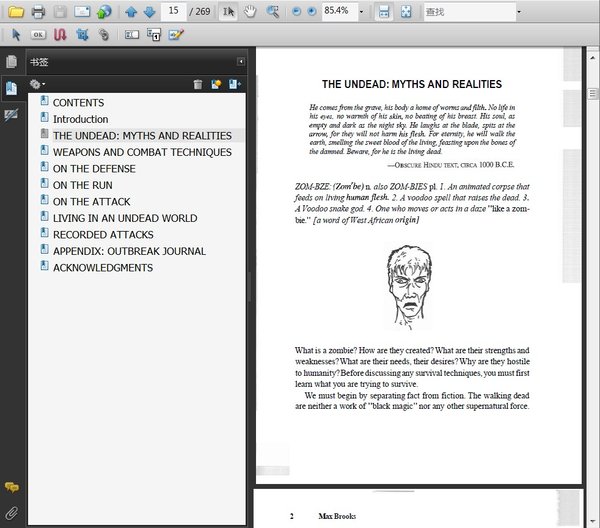Select the red link tool icon
600x528 pixels.
(x=60, y=35)
